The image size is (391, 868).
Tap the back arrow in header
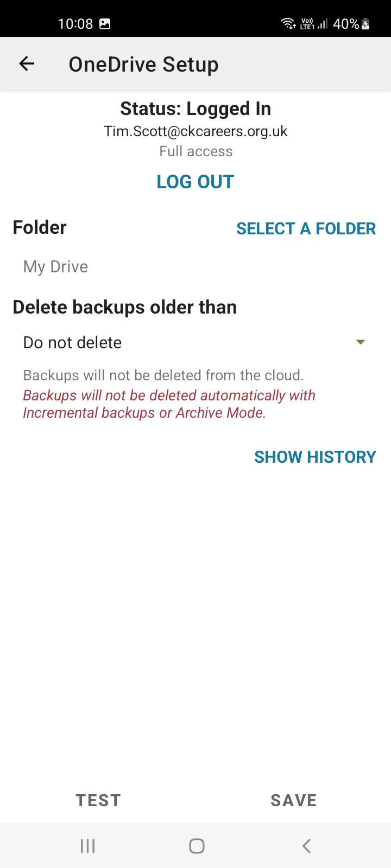click(27, 64)
